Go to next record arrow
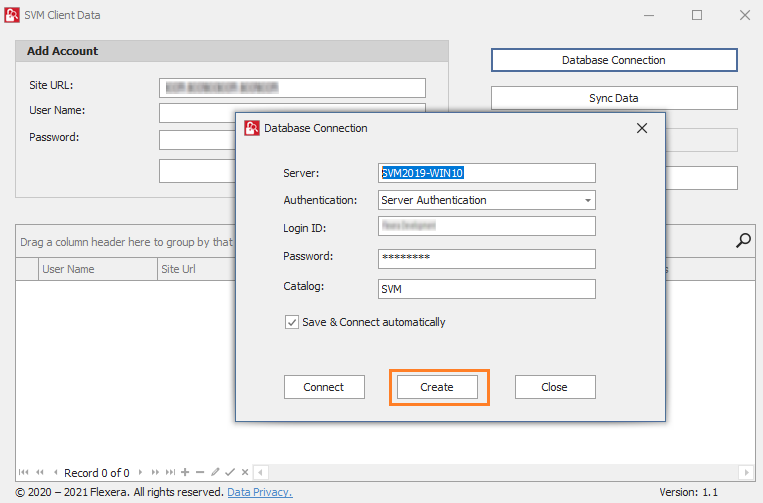763x503 pixels. (141, 472)
